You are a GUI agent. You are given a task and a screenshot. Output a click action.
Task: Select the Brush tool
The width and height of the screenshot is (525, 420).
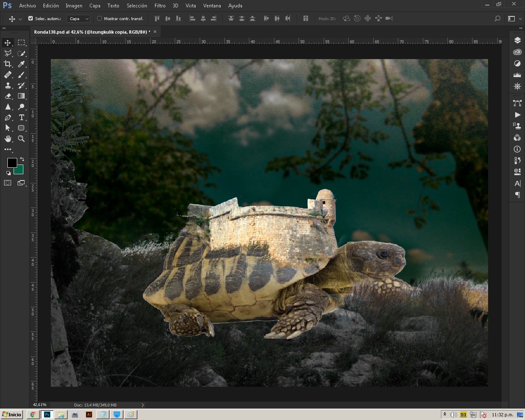click(21, 75)
